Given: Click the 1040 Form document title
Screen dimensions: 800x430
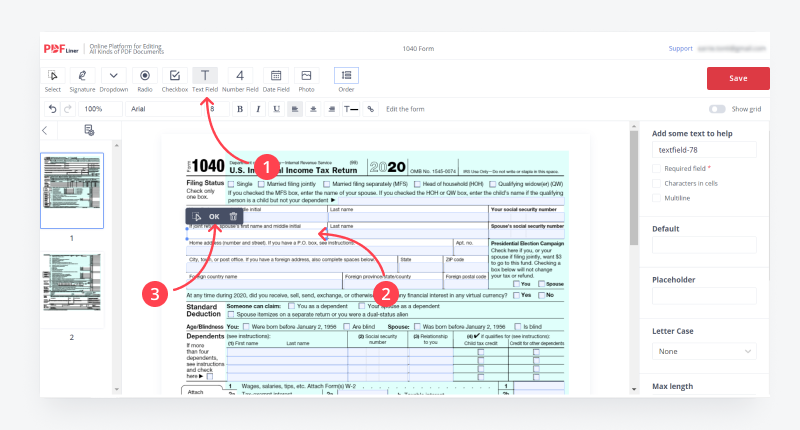Looking at the screenshot, I should click(x=418, y=48).
